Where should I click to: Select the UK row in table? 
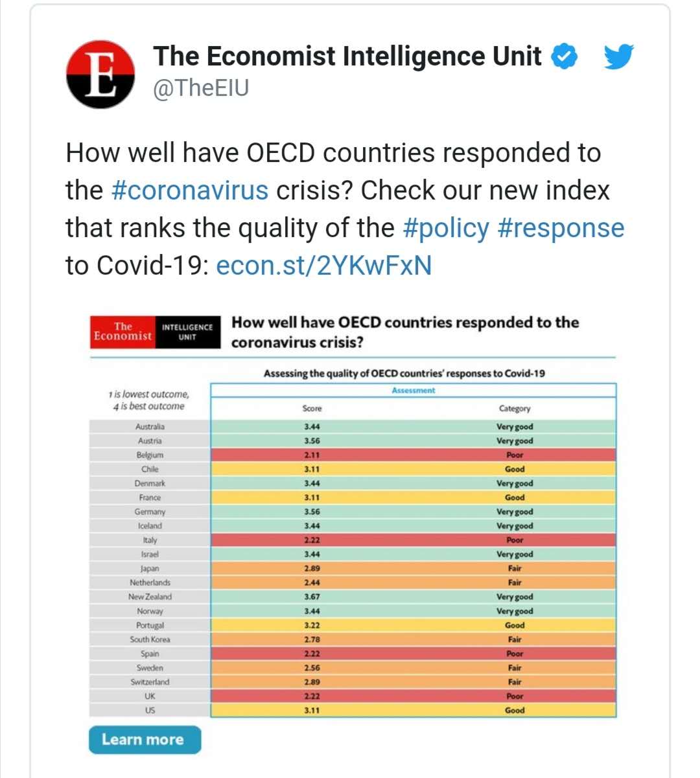pyautogui.click(x=413, y=696)
